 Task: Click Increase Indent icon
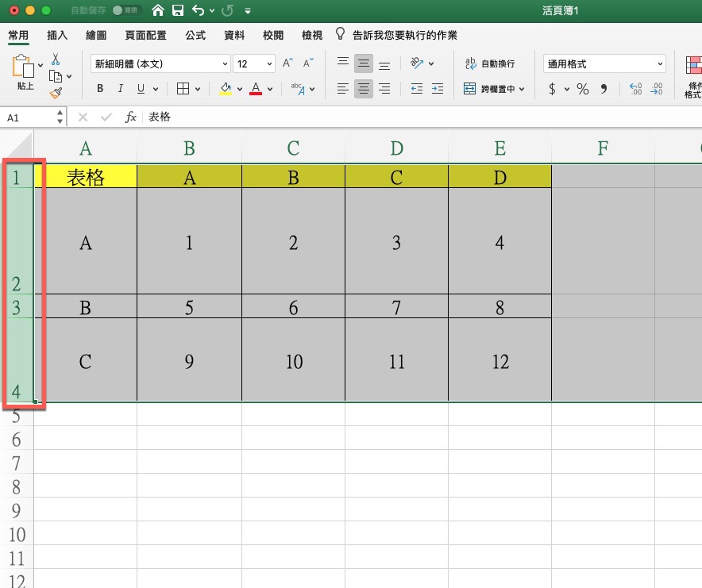438,89
